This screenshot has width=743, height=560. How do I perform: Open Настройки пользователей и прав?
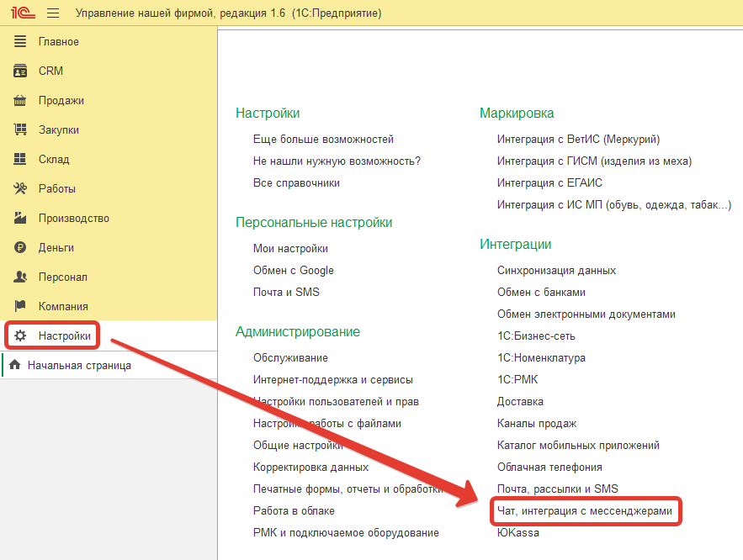(336, 401)
